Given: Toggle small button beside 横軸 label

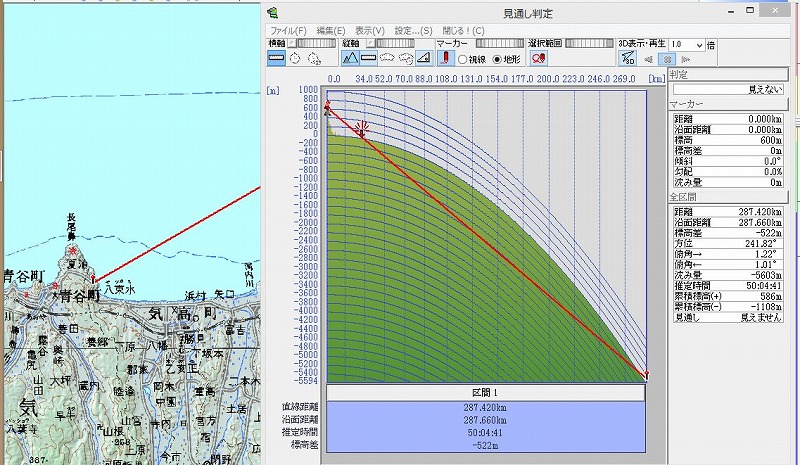Looking at the screenshot, I should pos(292,43).
